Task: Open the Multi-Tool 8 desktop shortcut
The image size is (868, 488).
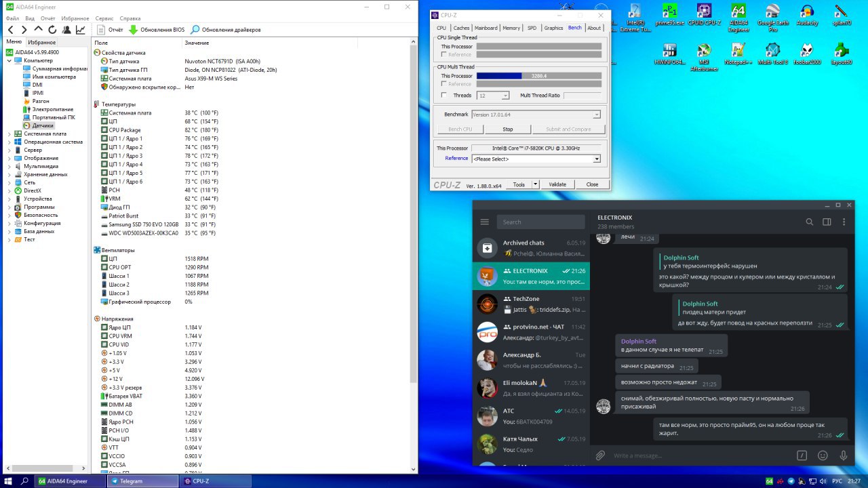Action: click(772, 54)
